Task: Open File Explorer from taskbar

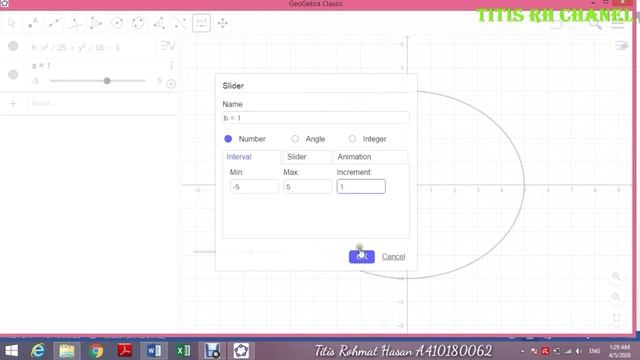Action: 67,351
